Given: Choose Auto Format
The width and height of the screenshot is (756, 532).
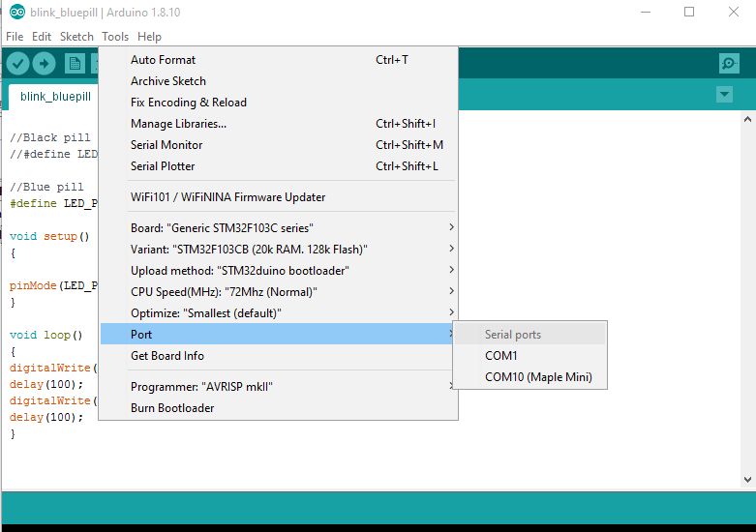Looking at the screenshot, I should pos(279,60).
